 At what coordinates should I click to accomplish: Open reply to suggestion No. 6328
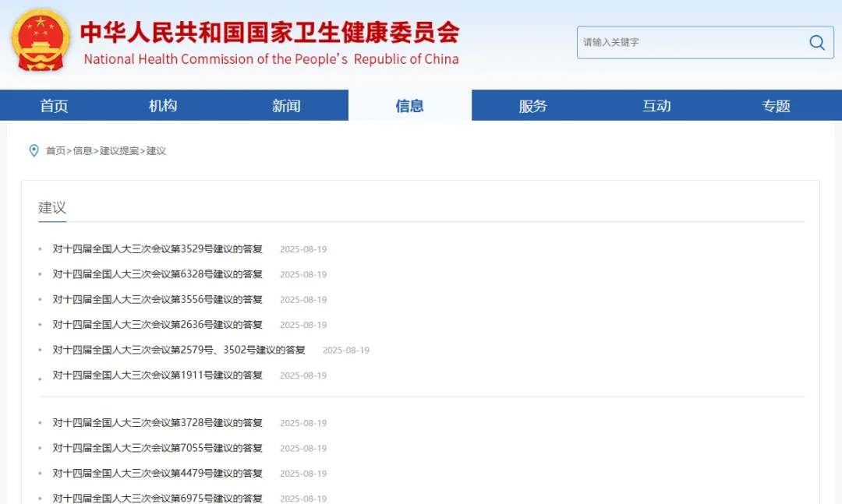157,274
